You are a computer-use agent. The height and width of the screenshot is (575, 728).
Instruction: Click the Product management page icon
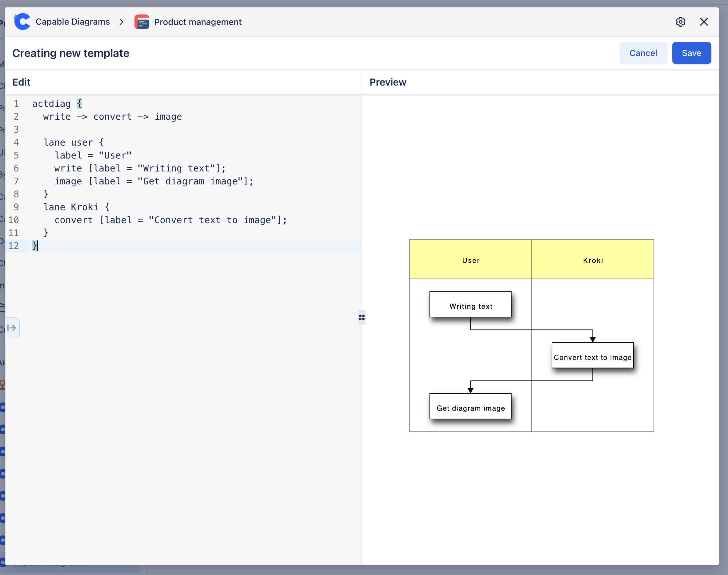(142, 22)
